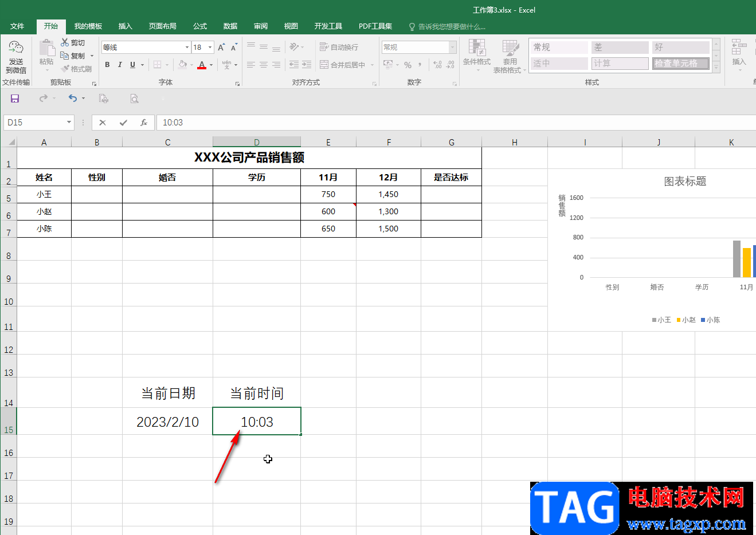Click the Redo arrow
Viewport: 756px width, 535px height.
[x=44, y=99]
